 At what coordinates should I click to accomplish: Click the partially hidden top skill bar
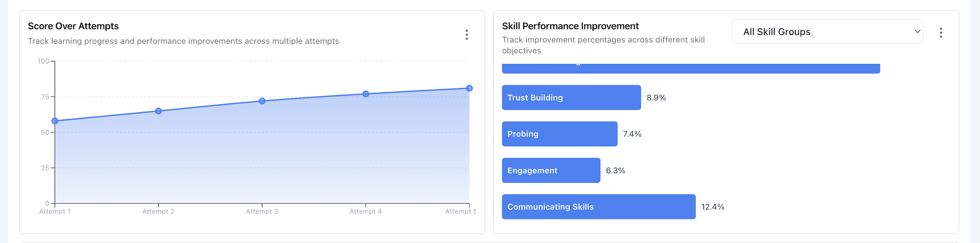pyautogui.click(x=691, y=69)
